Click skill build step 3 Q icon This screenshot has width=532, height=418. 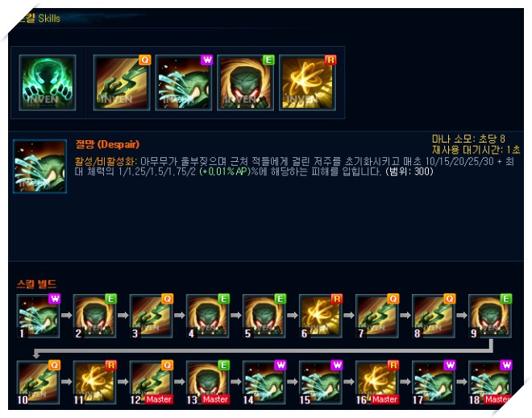point(152,316)
